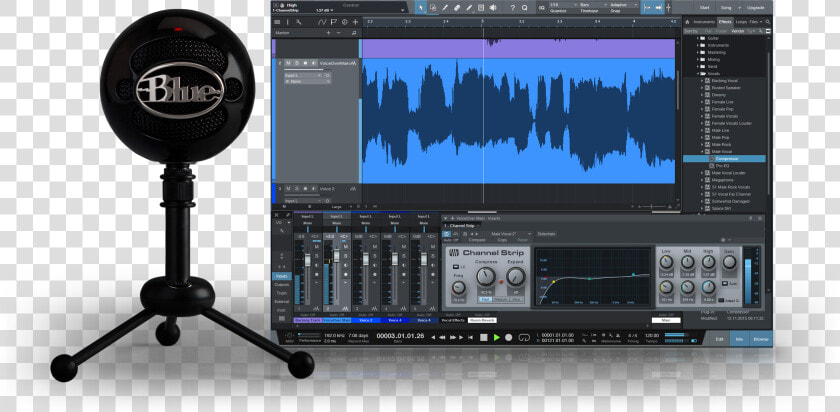Viewport: 840px width, 412px height.
Task: Solo the VoiceOverMain track
Action: (x=297, y=63)
